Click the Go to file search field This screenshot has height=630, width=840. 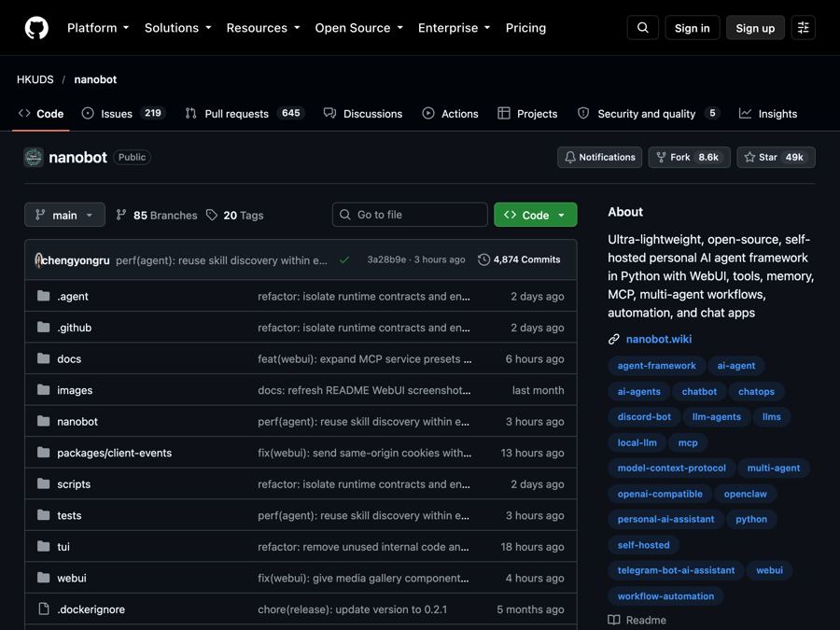(x=410, y=215)
